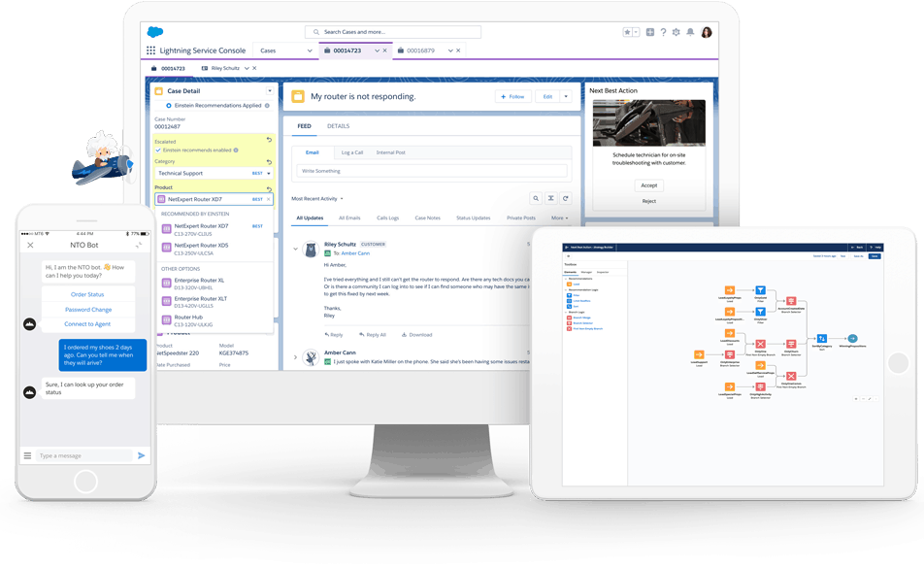This screenshot has width=924, height=569.
Task: Click the Next Best Action technician image
Action: (648, 122)
